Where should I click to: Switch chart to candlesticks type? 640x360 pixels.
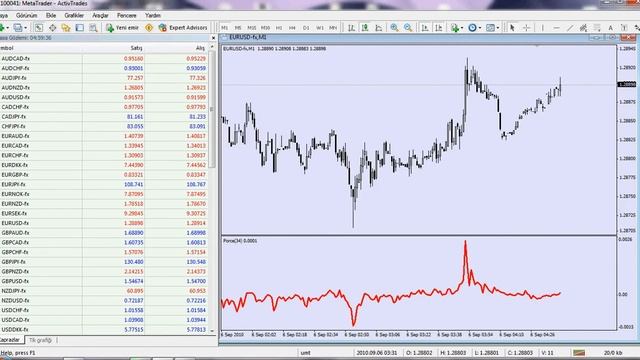point(365,28)
